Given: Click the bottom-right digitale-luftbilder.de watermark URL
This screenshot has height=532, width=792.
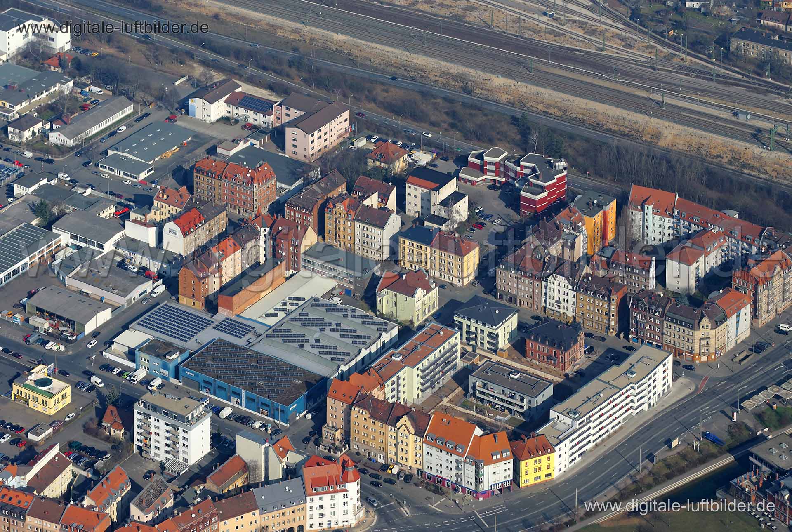Looking at the screenshot, I should [679, 506].
